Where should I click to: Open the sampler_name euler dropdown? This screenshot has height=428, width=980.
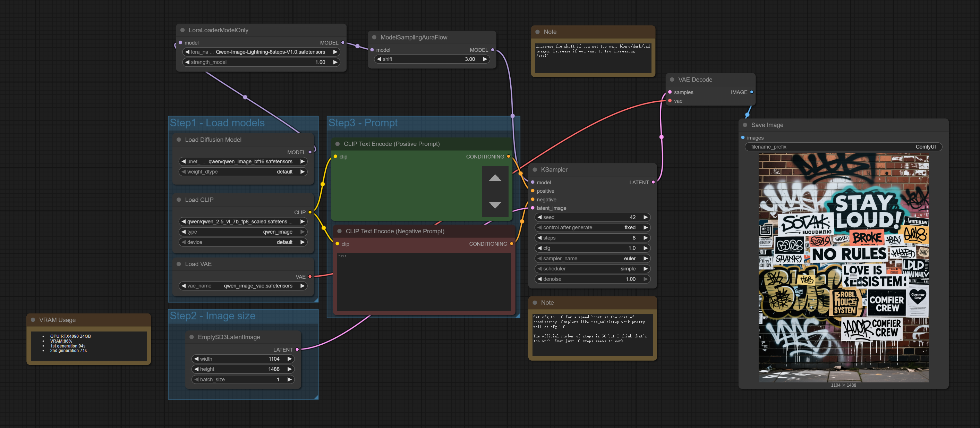pos(593,259)
